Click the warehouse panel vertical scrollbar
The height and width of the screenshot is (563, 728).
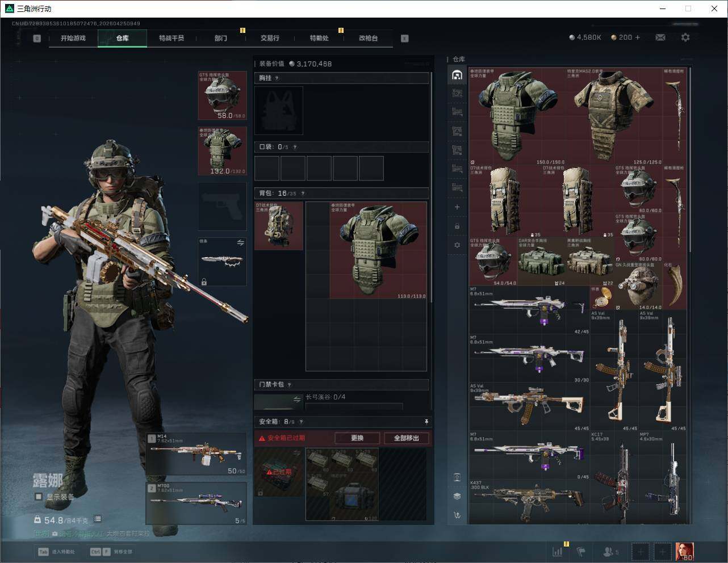[690, 159]
